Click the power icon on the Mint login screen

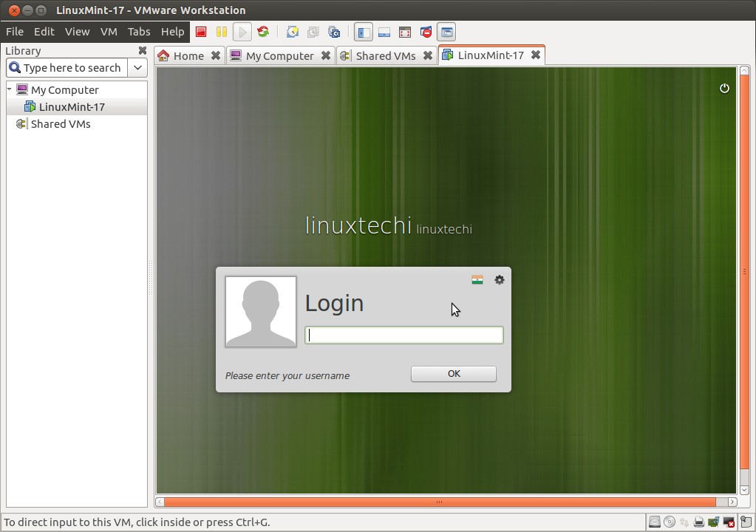724,88
